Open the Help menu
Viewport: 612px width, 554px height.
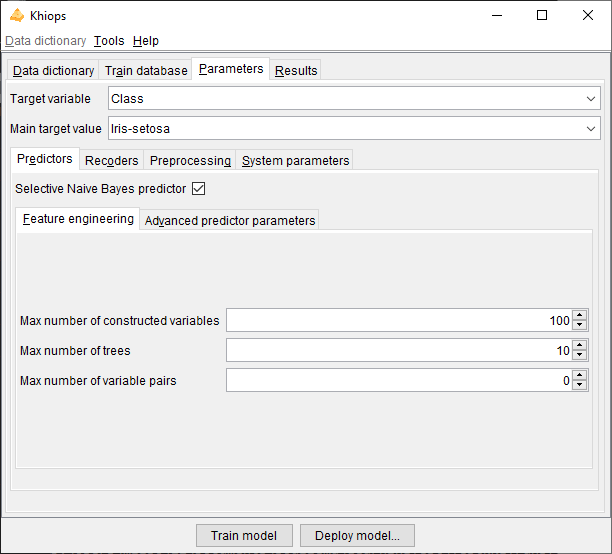(x=146, y=41)
